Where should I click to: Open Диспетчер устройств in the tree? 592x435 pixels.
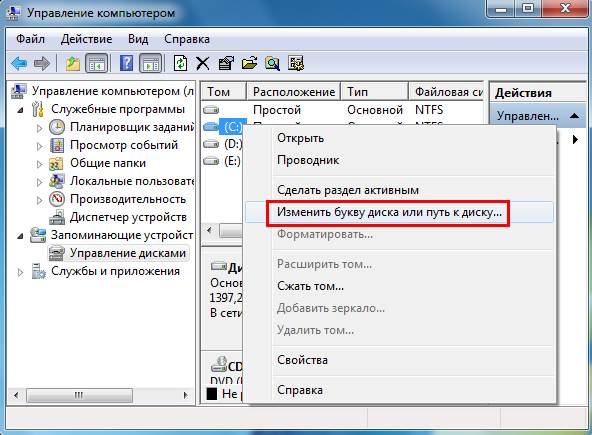128,217
